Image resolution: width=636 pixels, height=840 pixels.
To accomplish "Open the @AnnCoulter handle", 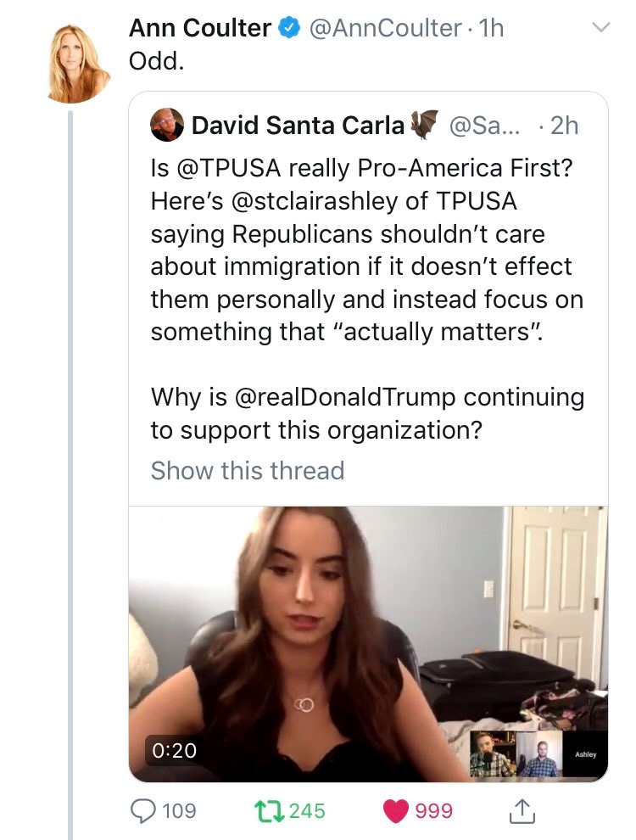I will tap(386, 28).
